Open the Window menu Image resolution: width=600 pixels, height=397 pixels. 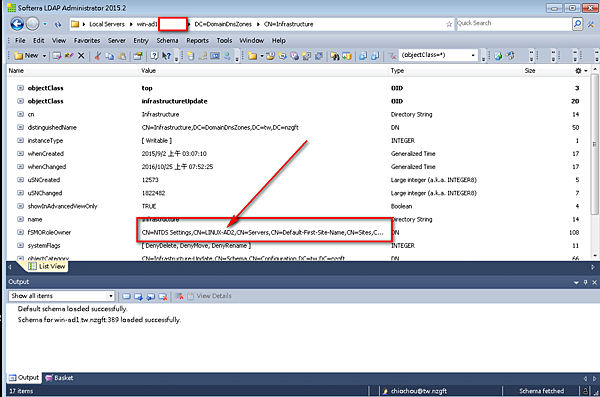coord(251,40)
